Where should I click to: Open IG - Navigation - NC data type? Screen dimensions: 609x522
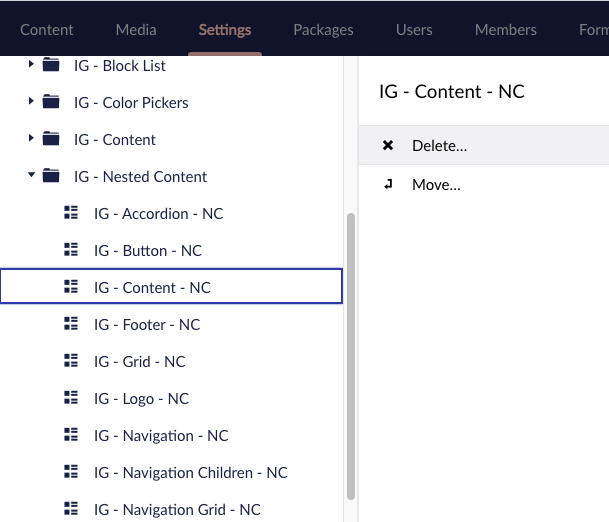coord(161,436)
